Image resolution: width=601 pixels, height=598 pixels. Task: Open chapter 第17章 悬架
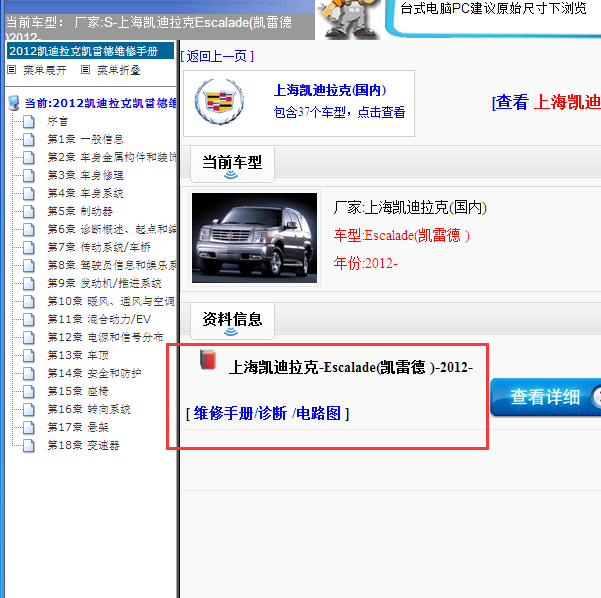[78, 428]
